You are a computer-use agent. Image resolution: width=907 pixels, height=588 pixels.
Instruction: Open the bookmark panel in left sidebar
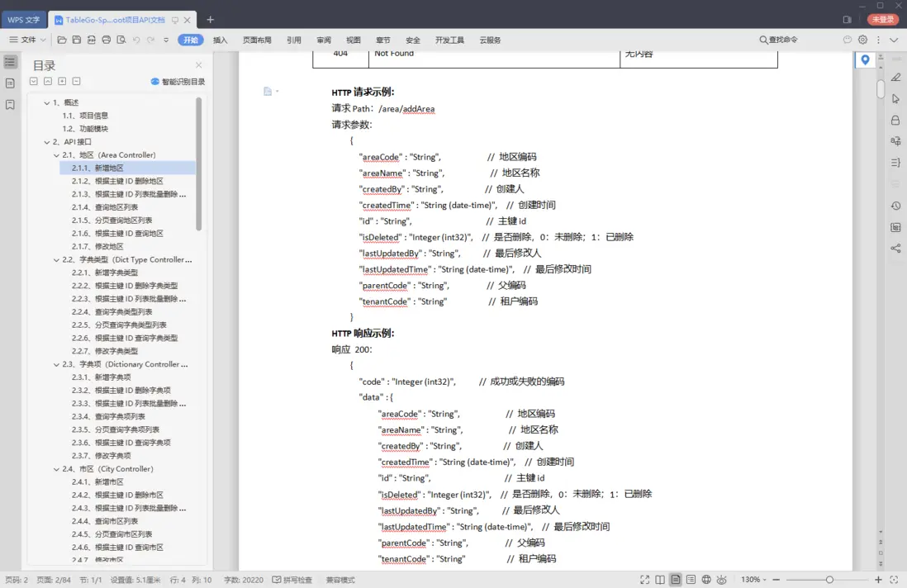(x=10, y=105)
